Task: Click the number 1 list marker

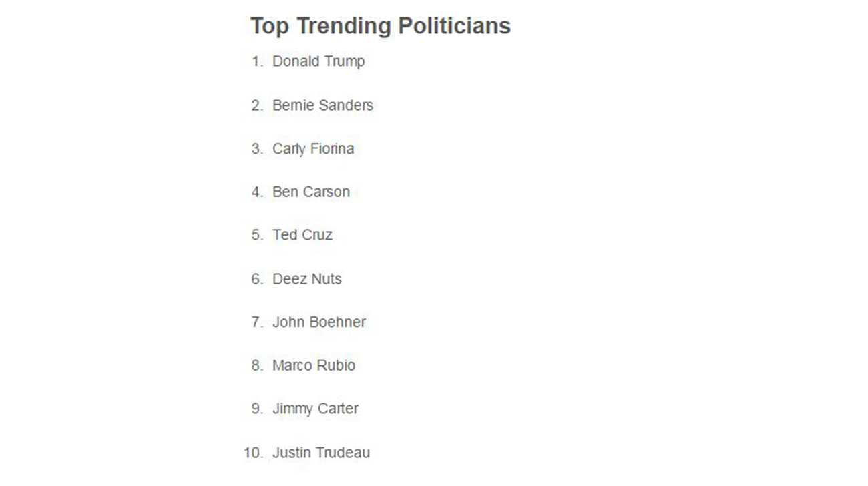Action: tap(258, 61)
